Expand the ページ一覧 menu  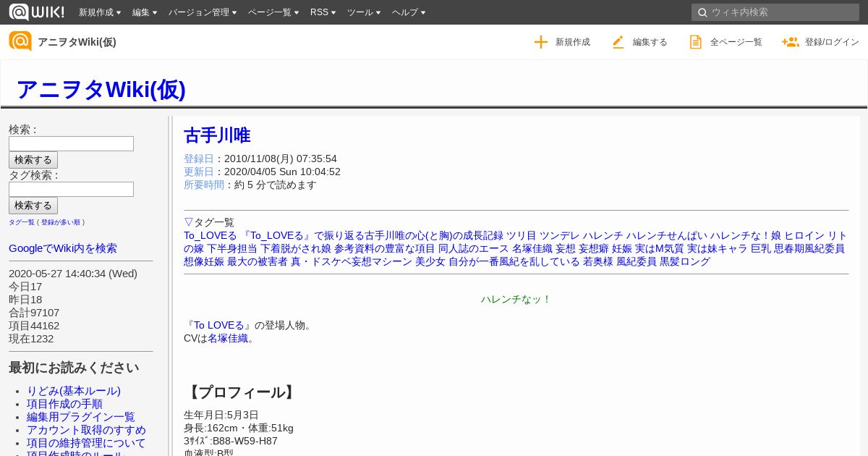point(273,12)
